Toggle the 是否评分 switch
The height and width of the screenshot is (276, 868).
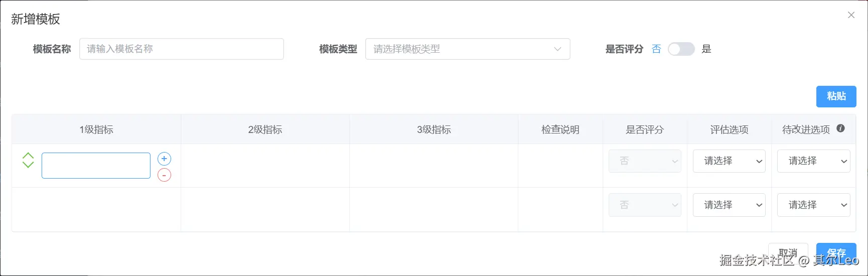[x=681, y=49]
